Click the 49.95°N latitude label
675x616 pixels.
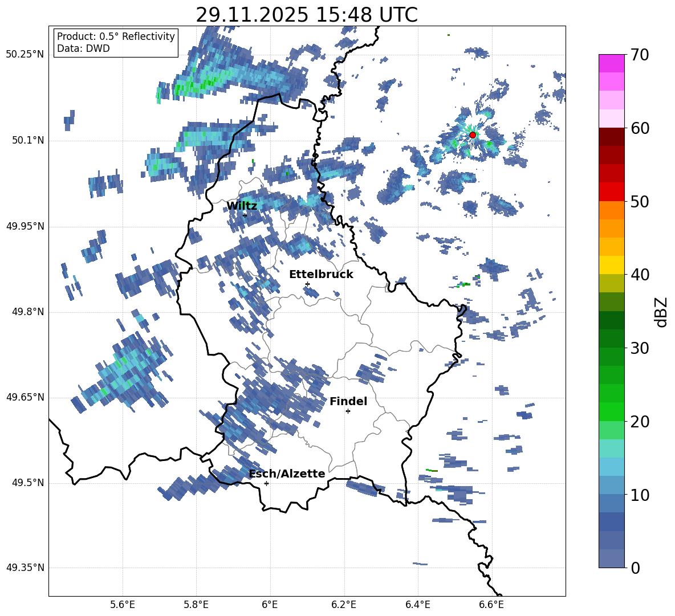click(x=25, y=226)
